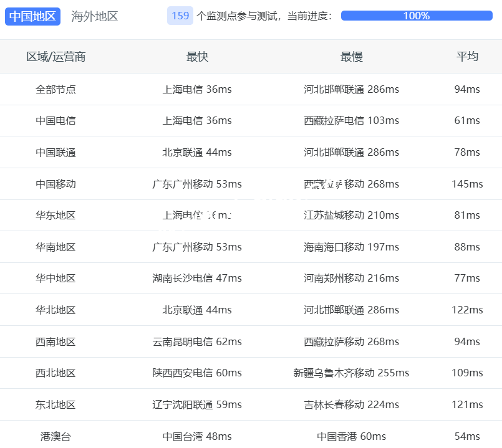Click the 中国台湾 48ms entry
This screenshot has height=448, width=502.
click(197, 436)
